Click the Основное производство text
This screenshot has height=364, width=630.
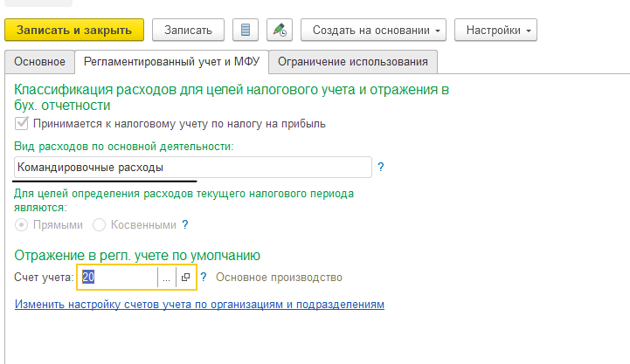point(279,278)
